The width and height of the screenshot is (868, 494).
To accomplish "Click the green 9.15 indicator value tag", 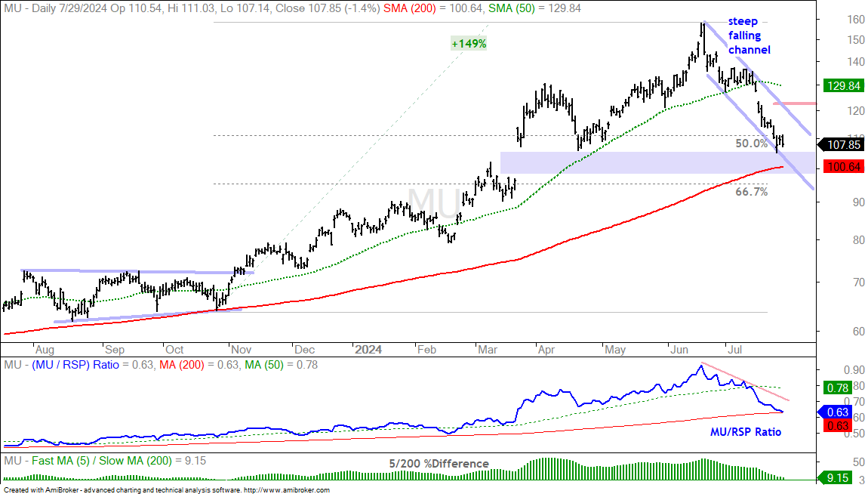I will [836, 477].
